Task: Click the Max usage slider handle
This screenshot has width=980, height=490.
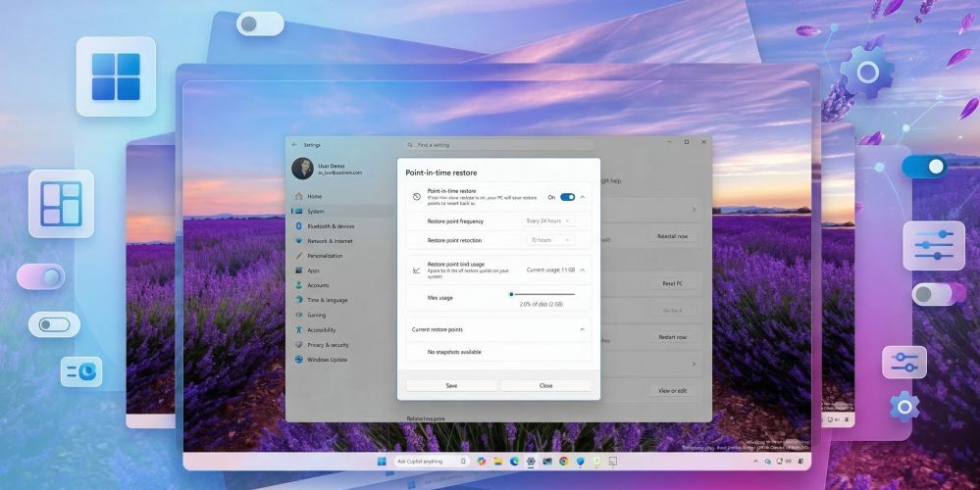Action: (511, 294)
